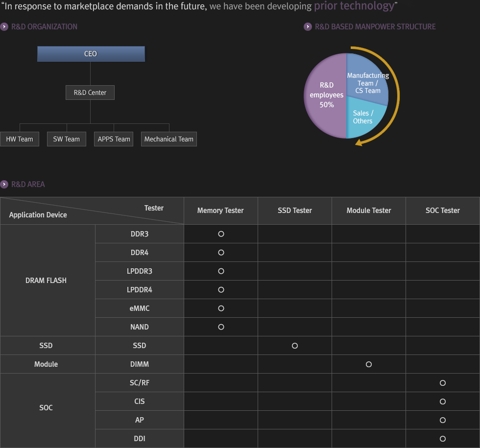Click the AP device cell
The image size is (480, 448).
(140, 420)
